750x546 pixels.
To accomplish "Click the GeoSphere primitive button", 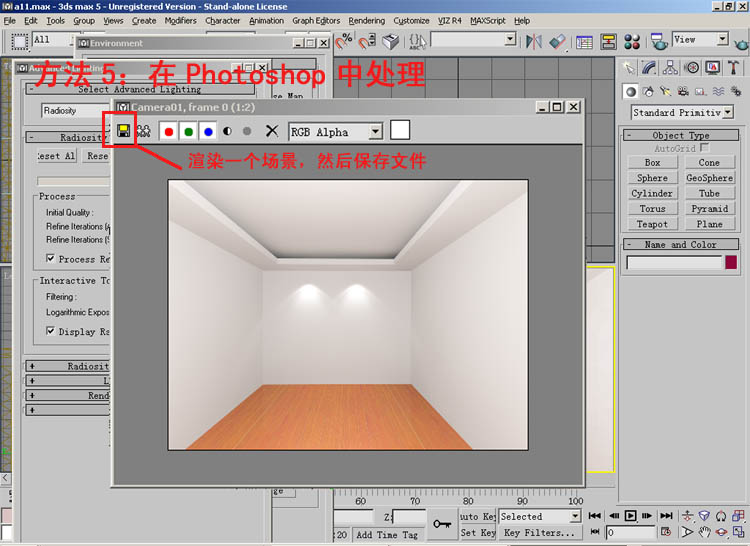I will point(709,178).
